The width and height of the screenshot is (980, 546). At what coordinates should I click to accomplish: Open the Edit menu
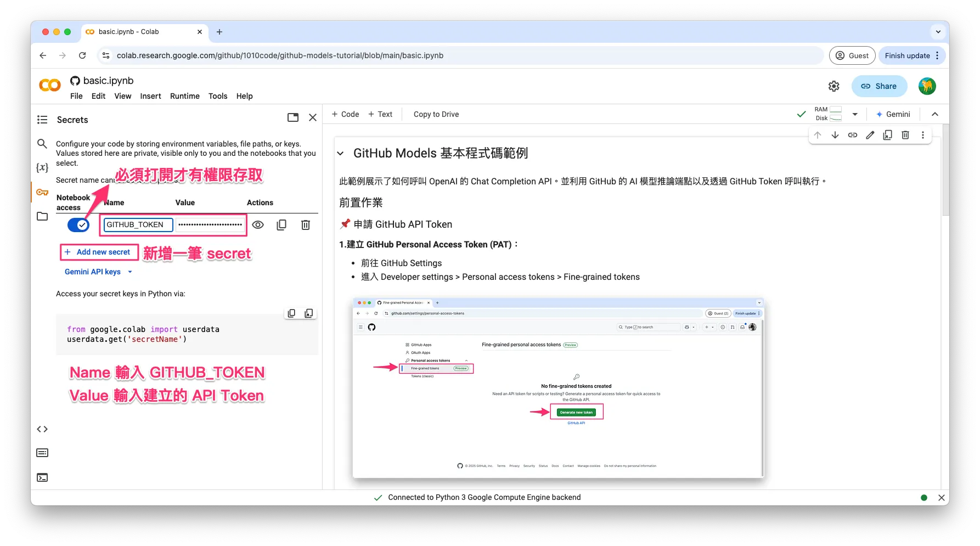click(98, 96)
